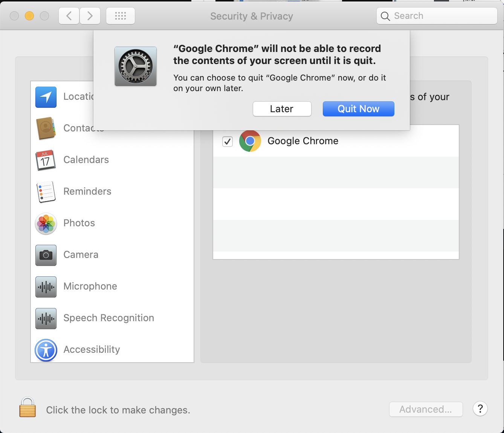
Task: Click the Google Chrome name in app list
Action: click(303, 141)
